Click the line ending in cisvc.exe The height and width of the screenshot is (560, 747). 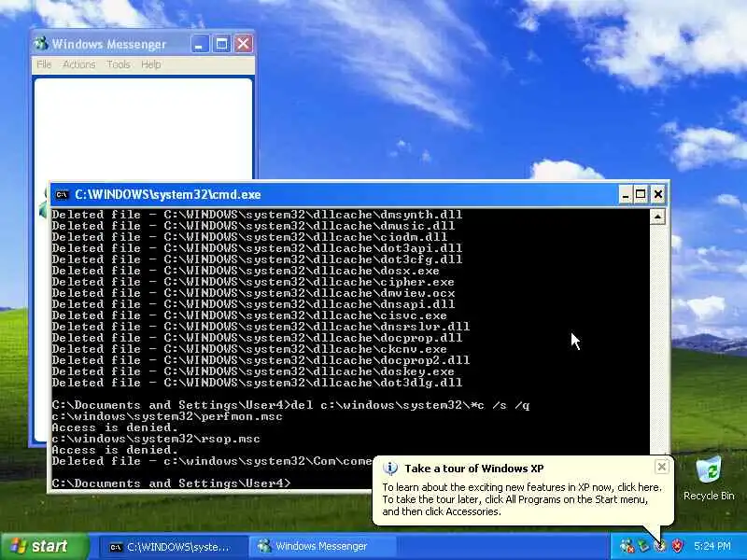pos(249,315)
